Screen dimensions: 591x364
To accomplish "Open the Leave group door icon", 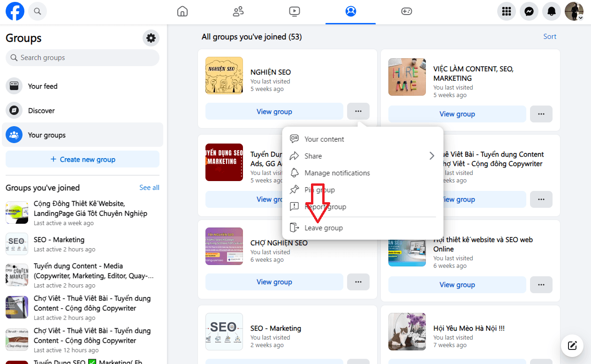I will click(x=295, y=228).
